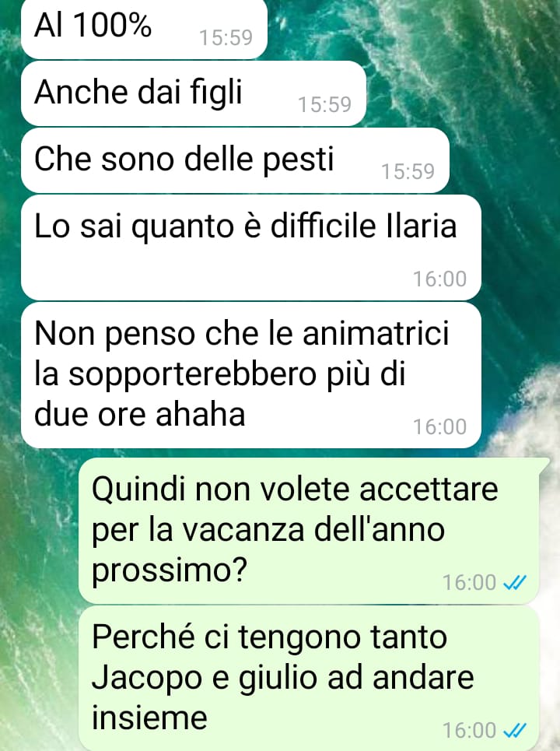Click the 16:00 timestamp after 'prossimo?'
This screenshot has width=560, height=751.
coord(470,582)
